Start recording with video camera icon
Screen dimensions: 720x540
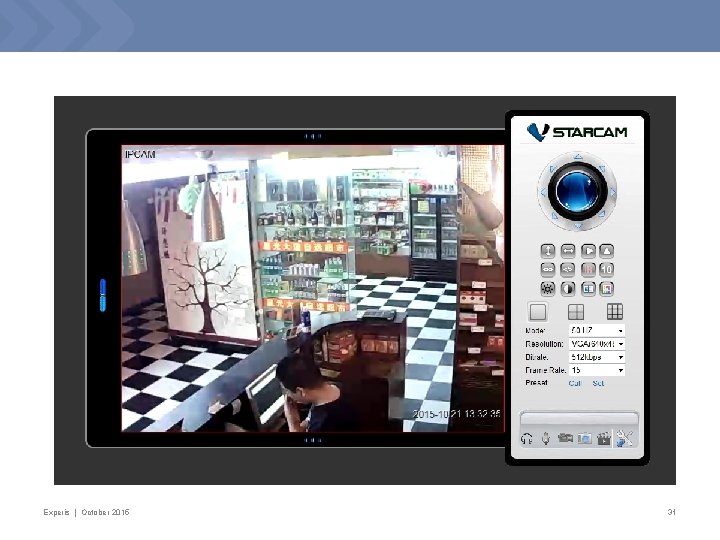[x=565, y=439]
